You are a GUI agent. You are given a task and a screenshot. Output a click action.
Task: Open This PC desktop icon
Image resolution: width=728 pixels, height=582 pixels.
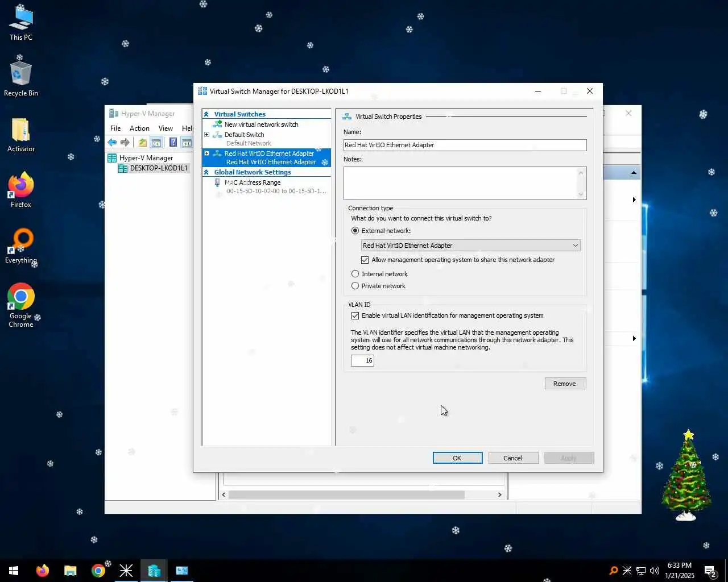21,23
